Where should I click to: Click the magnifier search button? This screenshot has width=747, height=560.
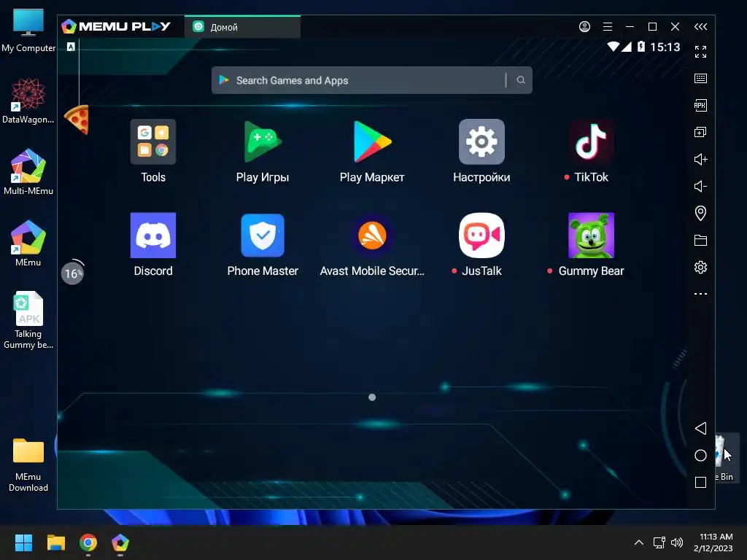pos(521,80)
